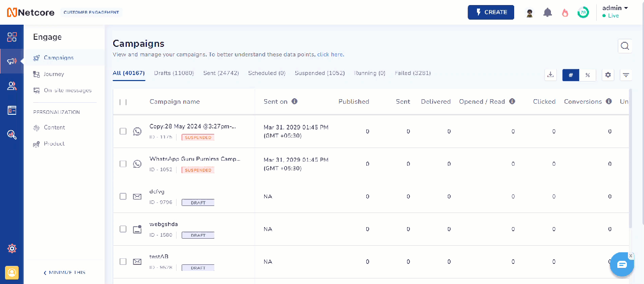Click WhatsApp icon of Guru Purnima campaign
This screenshot has height=284, width=644.
pos(137,164)
